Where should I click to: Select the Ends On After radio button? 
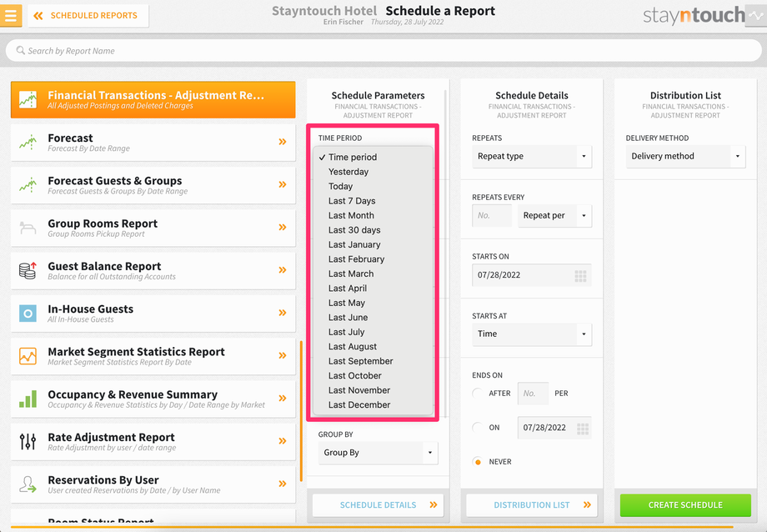478,394
